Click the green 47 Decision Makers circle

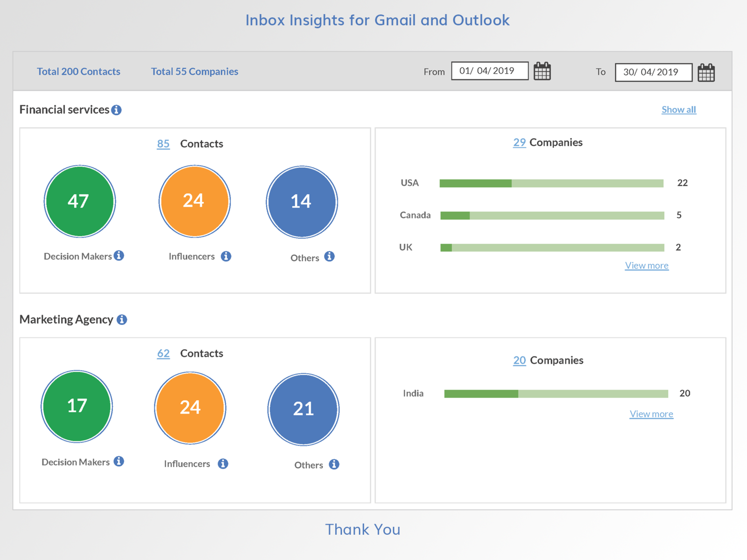[x=79, y=201]
